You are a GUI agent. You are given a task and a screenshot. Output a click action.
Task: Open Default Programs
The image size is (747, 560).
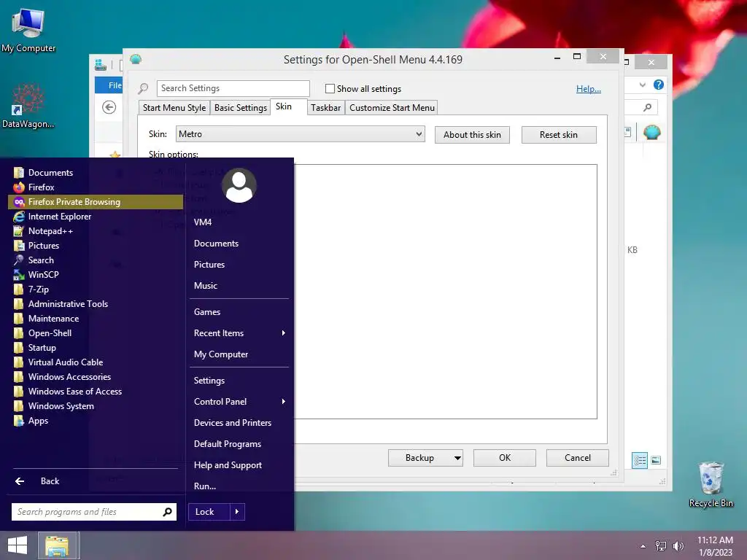tap(239, 444)
